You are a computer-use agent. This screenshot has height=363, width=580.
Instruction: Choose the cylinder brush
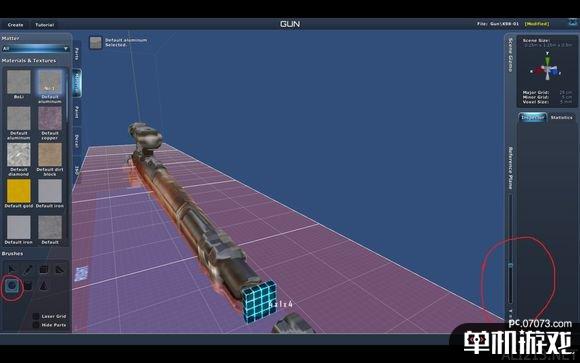pos(28,285)
